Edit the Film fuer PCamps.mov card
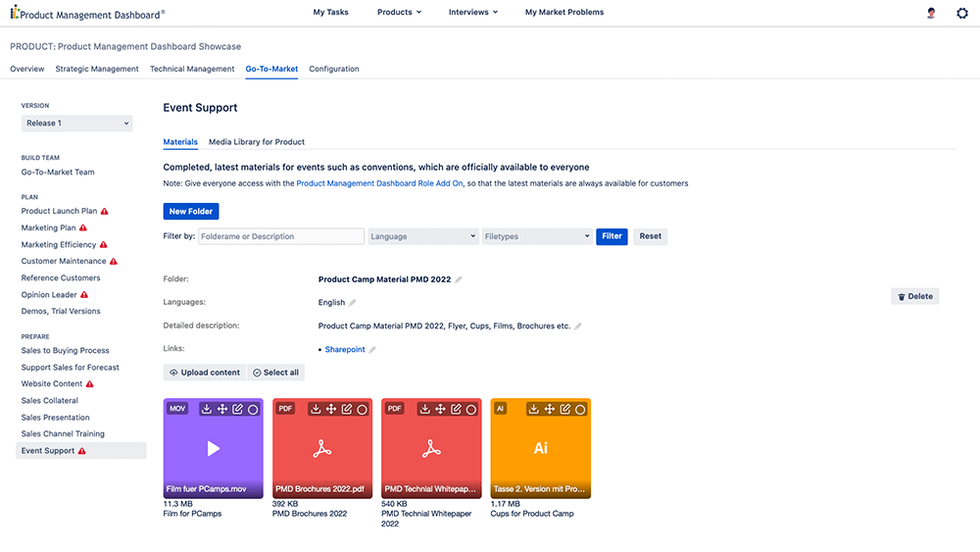The width and height of the screenshot is (980, 552). coord(237,409)
